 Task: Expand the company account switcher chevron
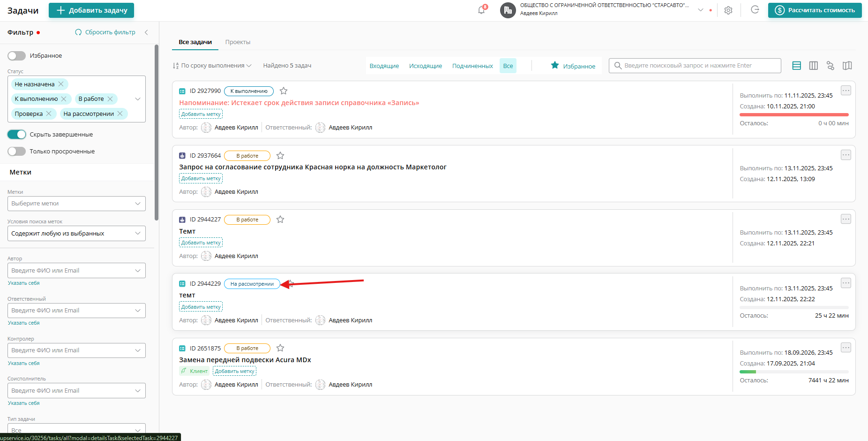[x=701, y=10]
